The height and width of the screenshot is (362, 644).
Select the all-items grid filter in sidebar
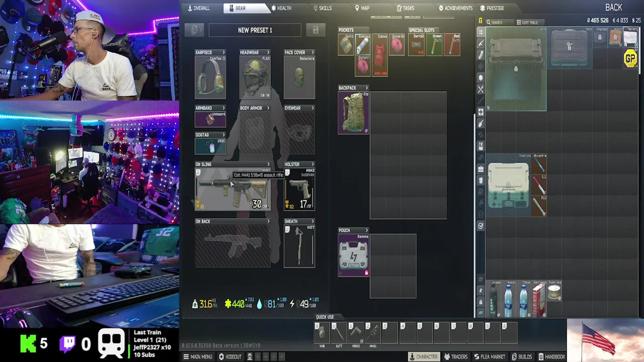(x=480, y=33)
